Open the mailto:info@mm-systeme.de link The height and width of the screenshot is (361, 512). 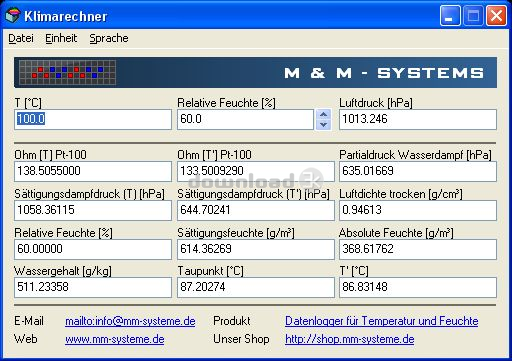130,321
